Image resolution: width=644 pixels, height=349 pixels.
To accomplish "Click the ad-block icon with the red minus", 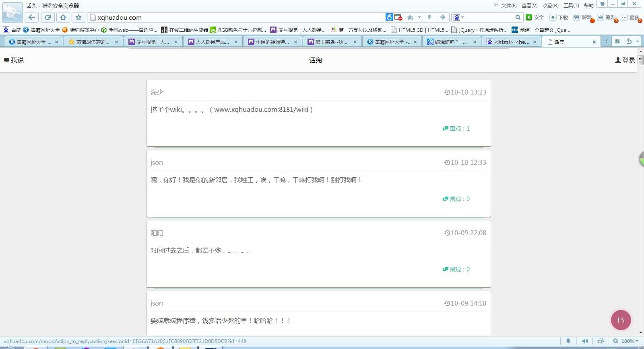I will [x=398, y=17].
